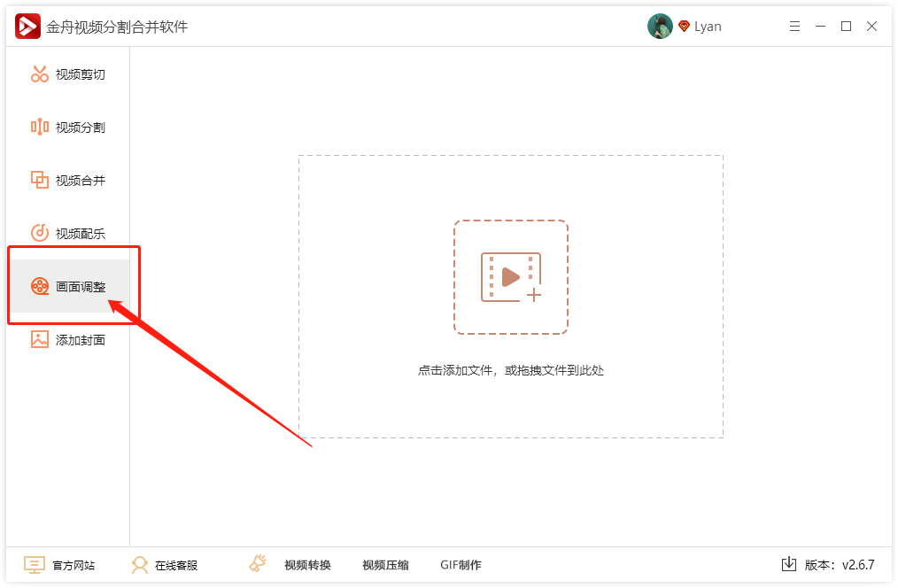Click the 点击添加文件，或拖拽文件到此处 text
The image size is (898, 588).
coord(511,370)
